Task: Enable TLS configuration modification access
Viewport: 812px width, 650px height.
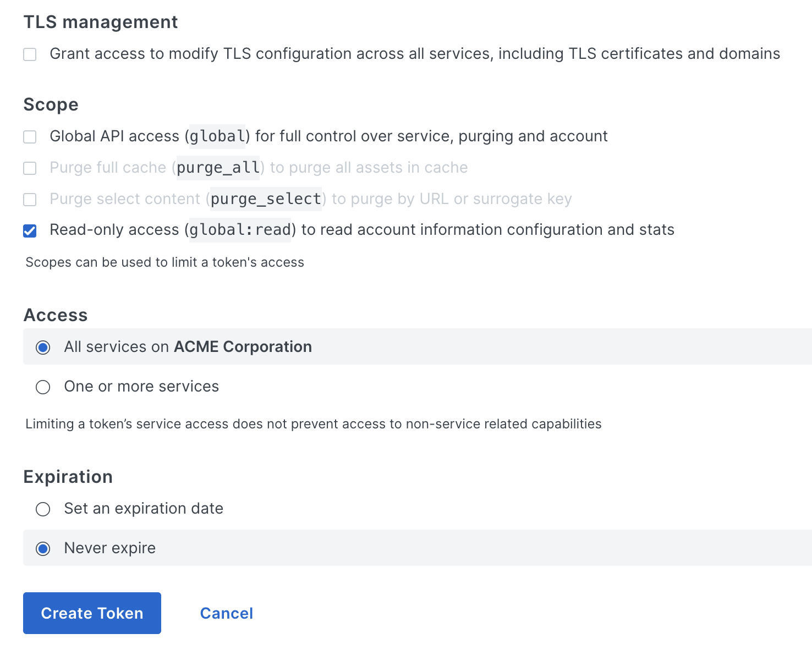Action: 30,54
